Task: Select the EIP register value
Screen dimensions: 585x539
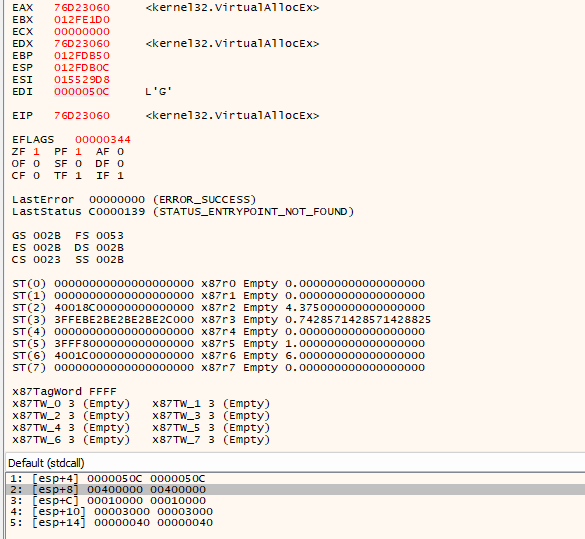Action: pyautogui.click(x=82, y=116)
